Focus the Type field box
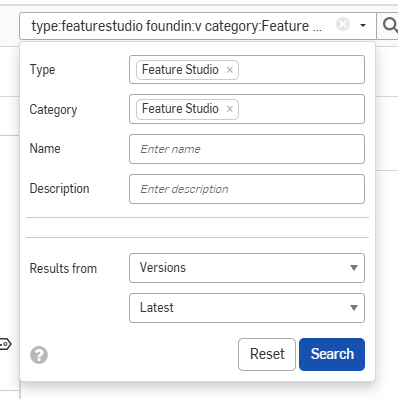 pos(247,70)
